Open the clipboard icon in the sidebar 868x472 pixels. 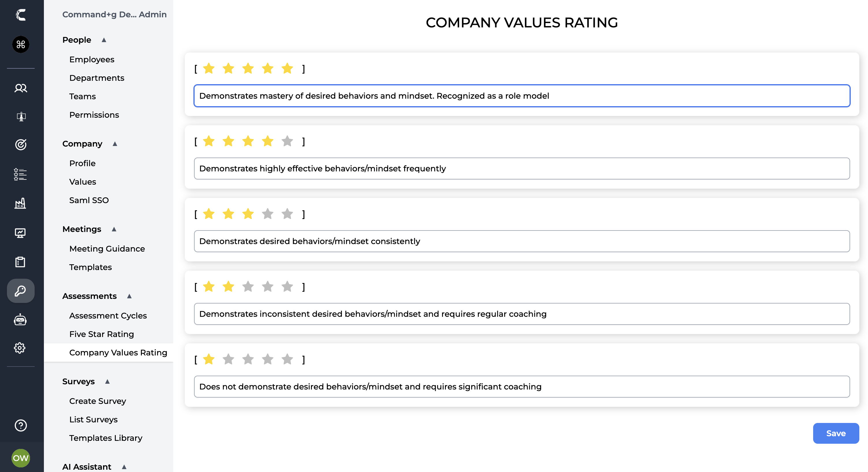point(21,262)
